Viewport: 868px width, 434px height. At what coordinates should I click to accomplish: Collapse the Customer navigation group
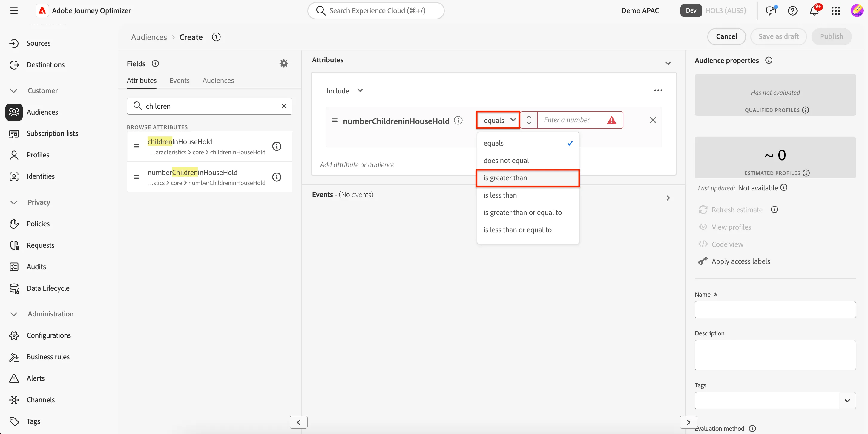tap(14, 90)
